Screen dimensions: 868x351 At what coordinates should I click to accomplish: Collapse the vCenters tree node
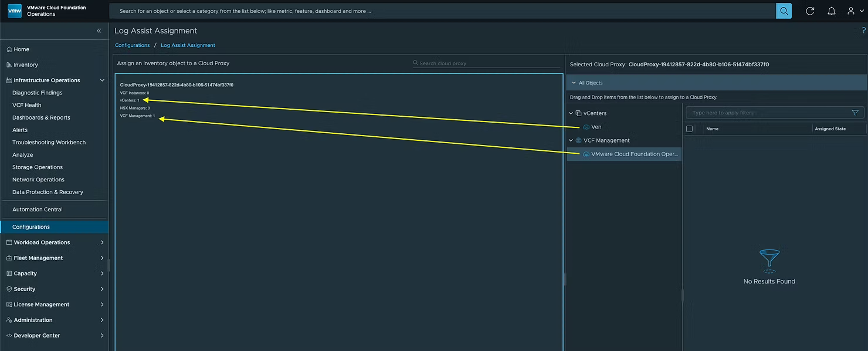click(x=571, y=113)
